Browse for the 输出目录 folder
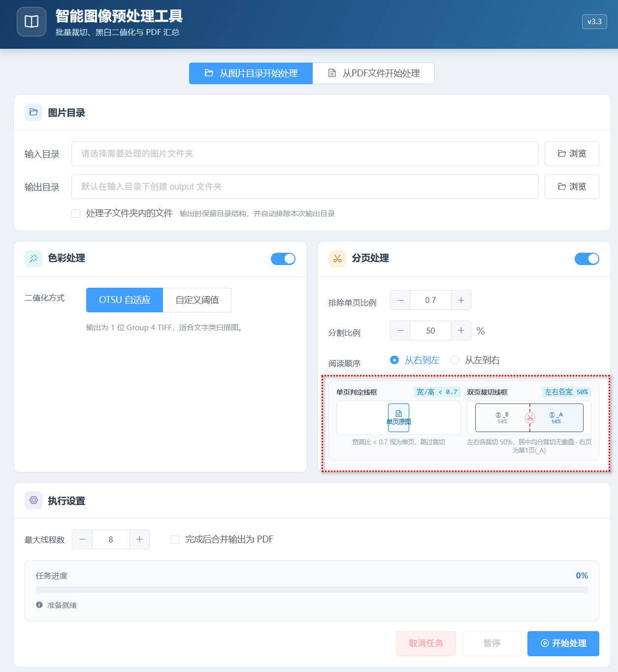 click(x=572, y=187)
